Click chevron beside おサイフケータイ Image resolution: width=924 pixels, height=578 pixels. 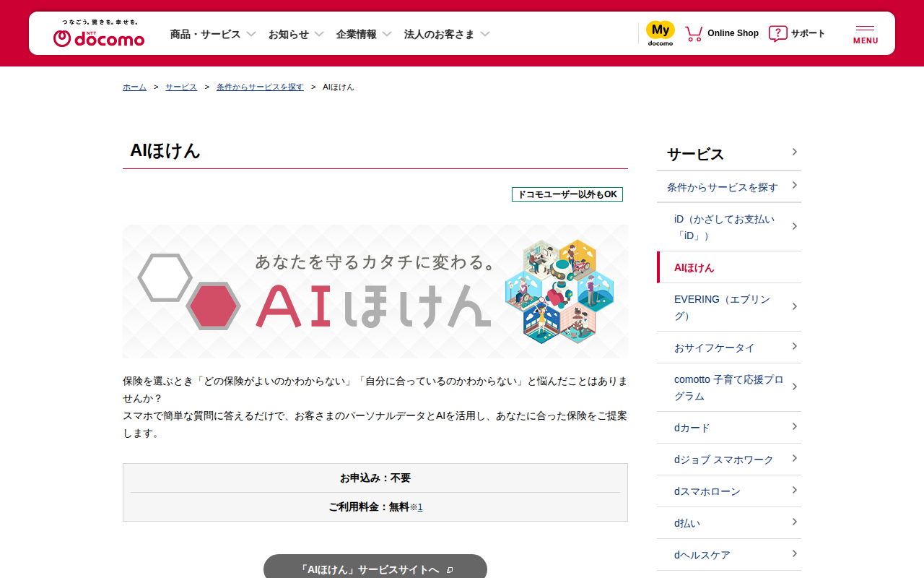(794, 346)
